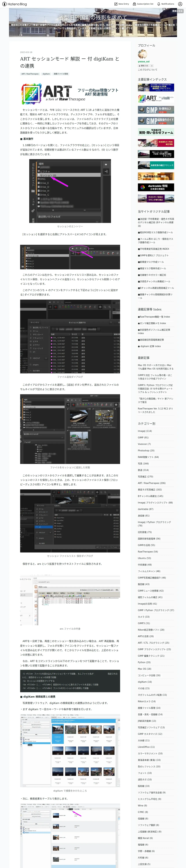Select category 鉄道 (314)
The width and height of the screenshot is (186, 868).
tap(143, 470)
